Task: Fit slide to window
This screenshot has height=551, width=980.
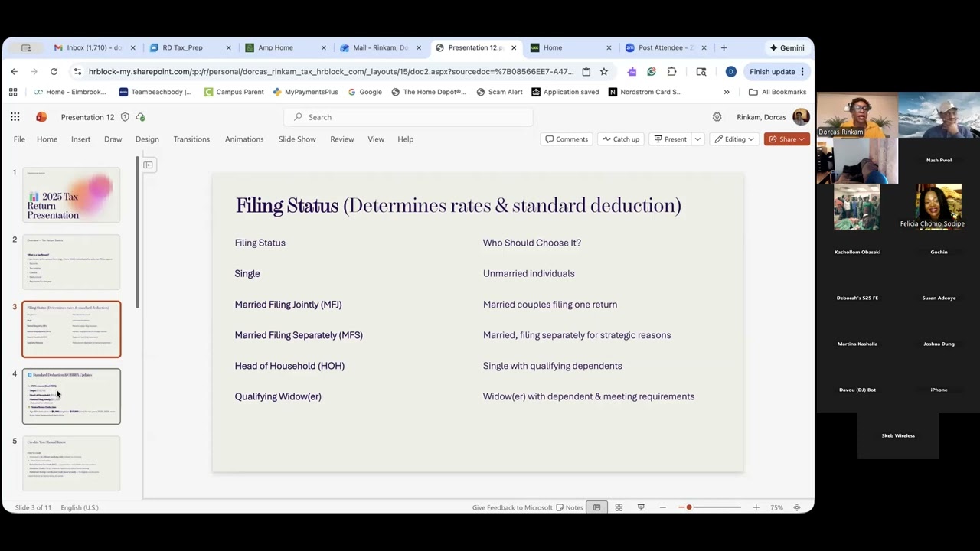Action: tap(797, 507)
